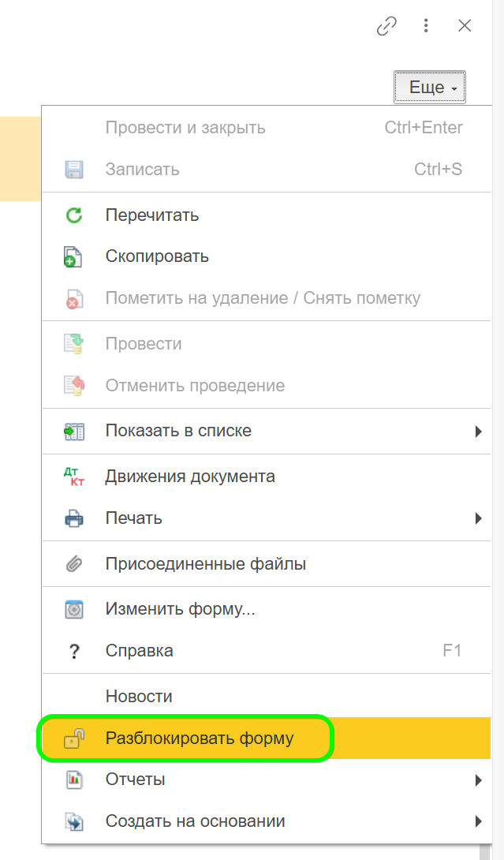Expand the Отчеты submenu arrow
Image resolution: width=504 pixels, height=860 pixels.
478,780
